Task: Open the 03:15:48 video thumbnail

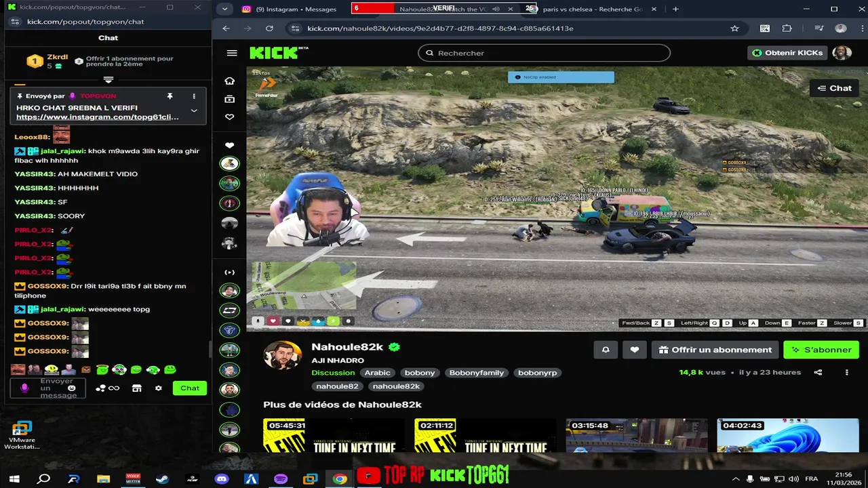Action: tap(637, 436)
